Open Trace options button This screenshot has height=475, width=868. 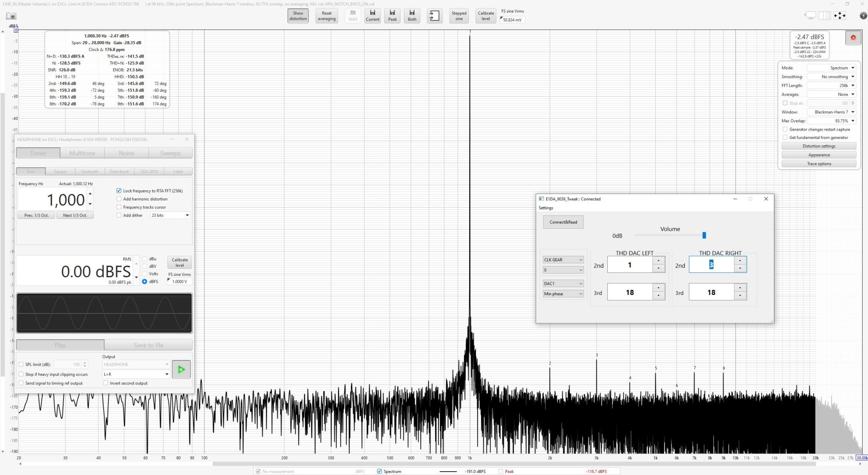click(819, 164)
